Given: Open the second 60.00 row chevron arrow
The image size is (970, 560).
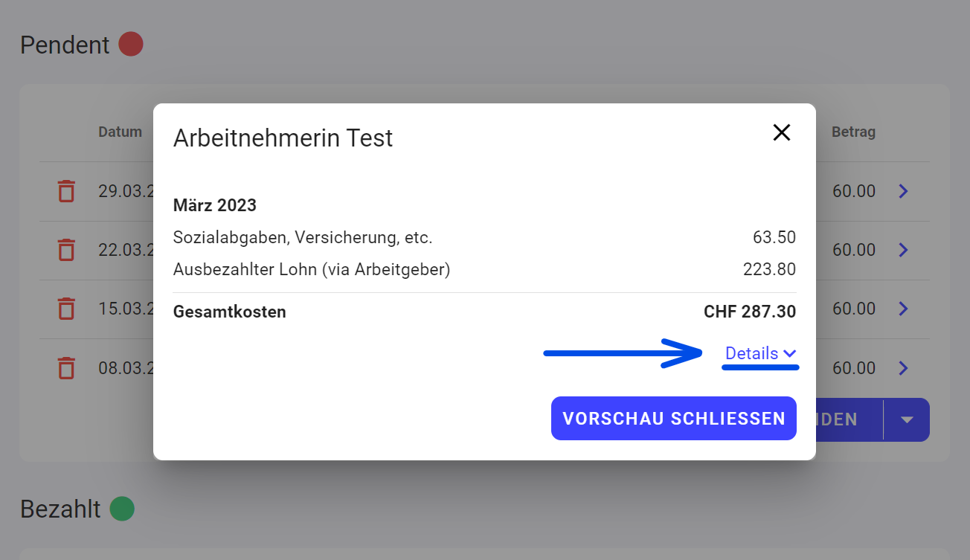Looking at the screenshot, I should coord(903,250).
